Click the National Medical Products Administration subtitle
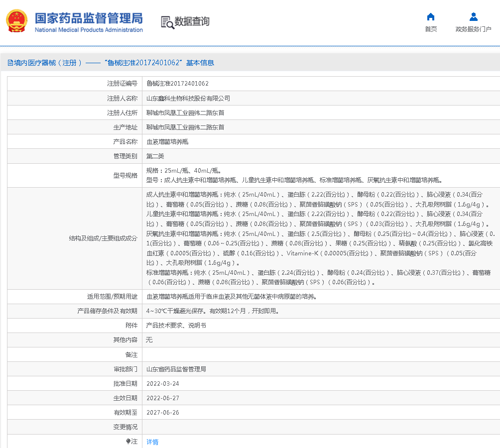 [x=89, y=30]
